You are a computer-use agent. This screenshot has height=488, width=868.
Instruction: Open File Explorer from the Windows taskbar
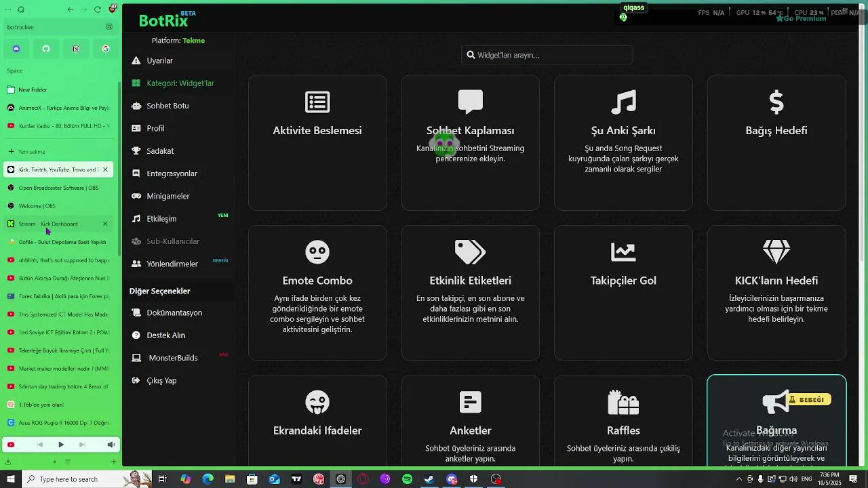pyautogui.click(x=230, y=479)
